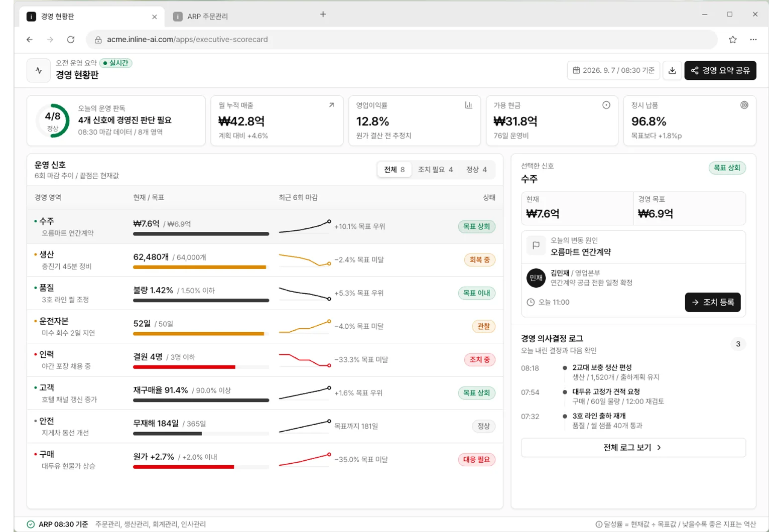Switch to the ARP 주문관리 browser tab
Viewport: 783px width, 532px height.
coord(207,17)
